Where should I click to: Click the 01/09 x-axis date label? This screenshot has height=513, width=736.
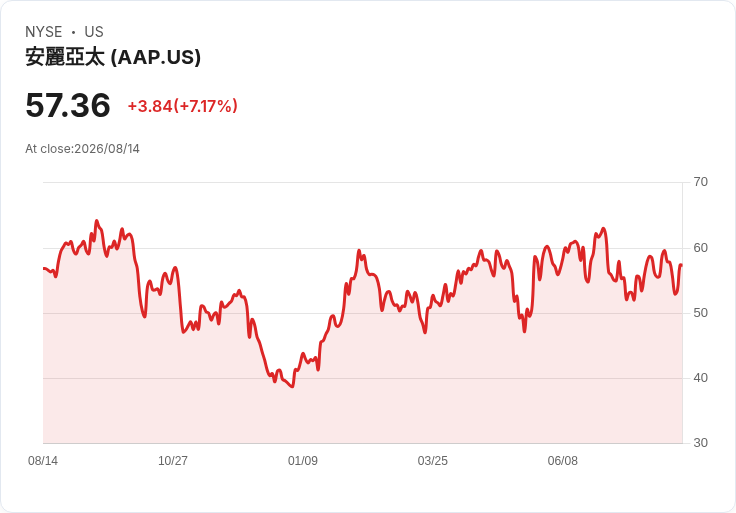tap(303, 461)
